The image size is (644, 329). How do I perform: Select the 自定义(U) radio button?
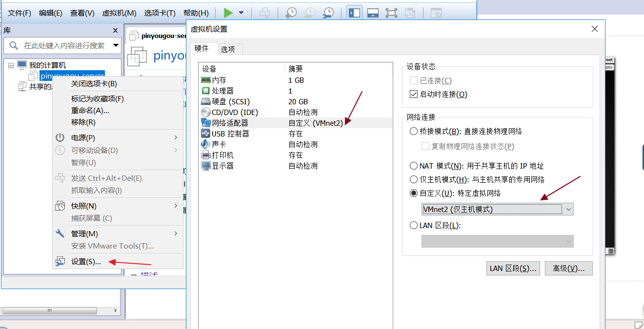414,193
